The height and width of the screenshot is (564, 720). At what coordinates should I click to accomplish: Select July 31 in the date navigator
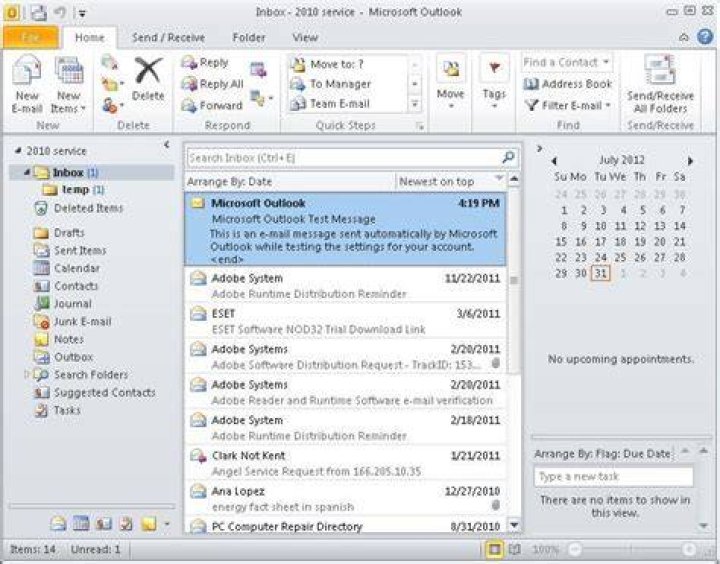tap(601, 274)
